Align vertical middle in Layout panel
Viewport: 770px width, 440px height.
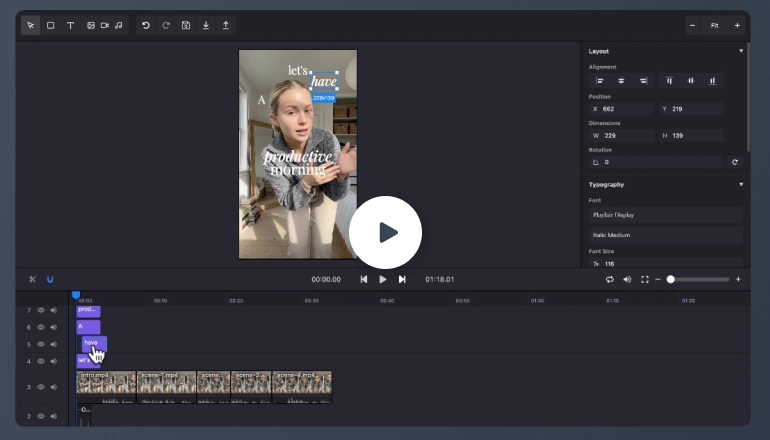(690, 81)
